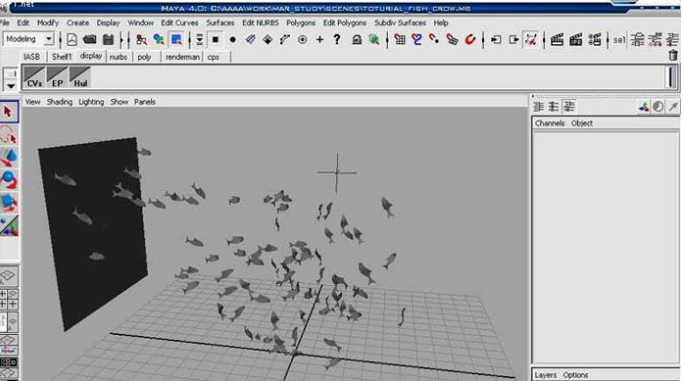Switch to the nurbs shelf tab
The height and width of the screenshot is (381, 684).
coord(118,57)
